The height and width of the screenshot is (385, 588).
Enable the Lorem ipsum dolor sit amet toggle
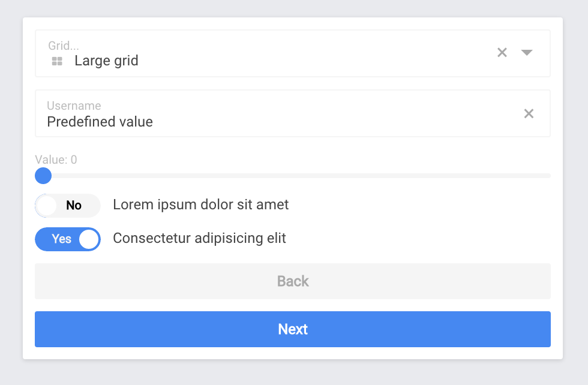(x=68, y=205)
